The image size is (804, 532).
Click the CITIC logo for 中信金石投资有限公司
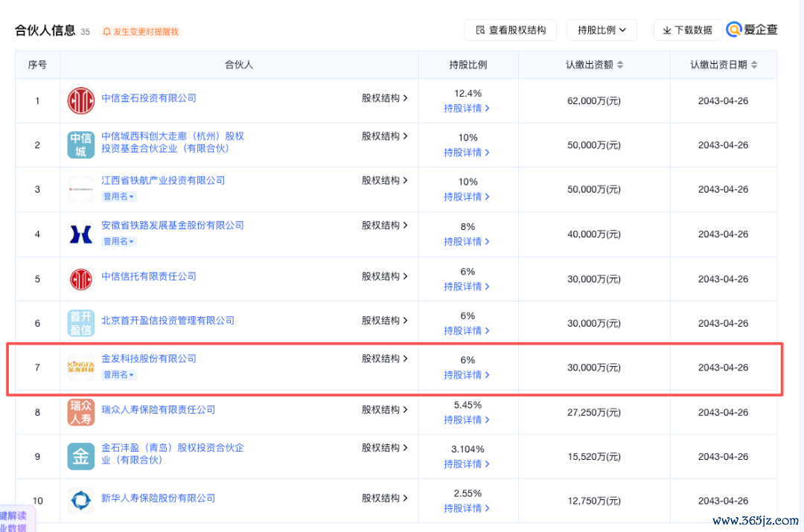click(81, 100)
